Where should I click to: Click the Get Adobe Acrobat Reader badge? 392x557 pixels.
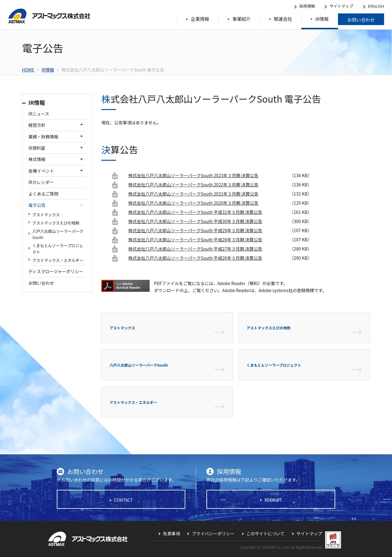[x=125, y=286]
